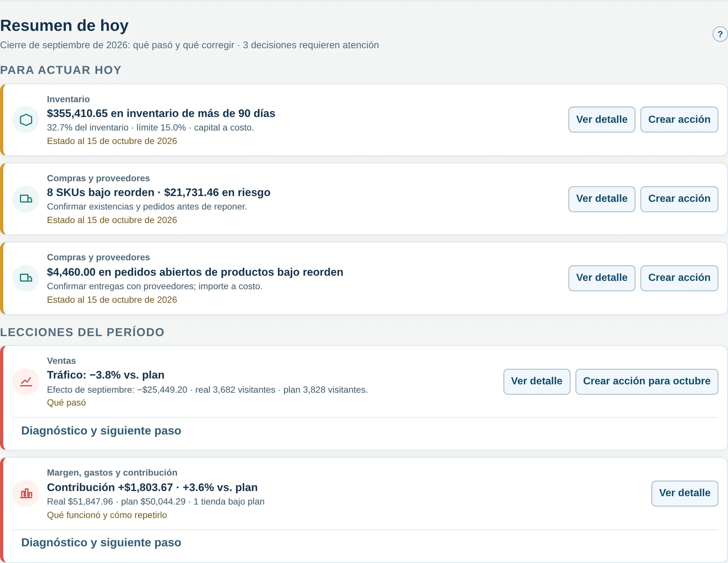Open Ver detalle for Contribución card

(x=685, y=493)
